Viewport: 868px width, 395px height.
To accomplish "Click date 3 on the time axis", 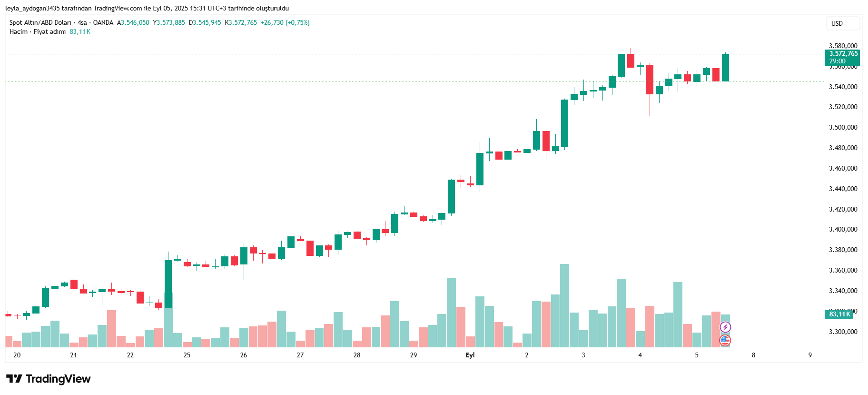I will click(583, 355).
